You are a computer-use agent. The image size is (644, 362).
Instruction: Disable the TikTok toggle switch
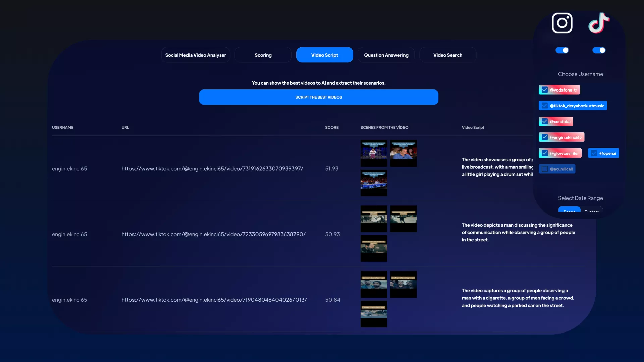point(599,50)
